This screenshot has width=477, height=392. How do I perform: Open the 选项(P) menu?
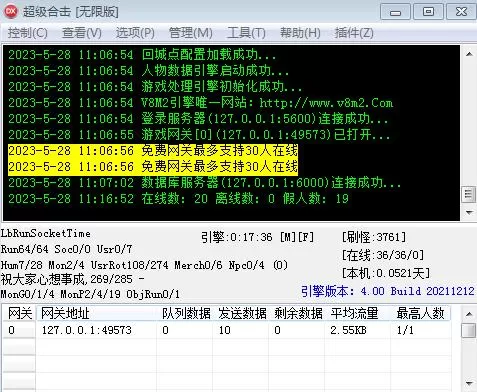(135, 33)
